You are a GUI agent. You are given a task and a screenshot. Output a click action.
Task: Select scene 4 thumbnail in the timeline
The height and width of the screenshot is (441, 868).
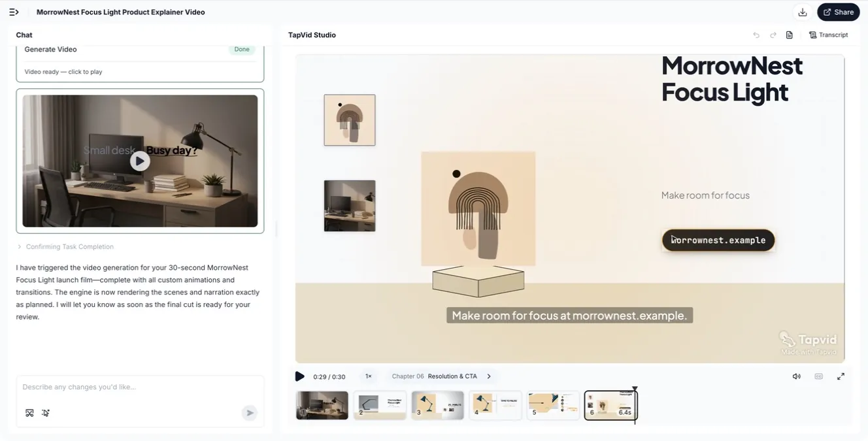[495, 405]
